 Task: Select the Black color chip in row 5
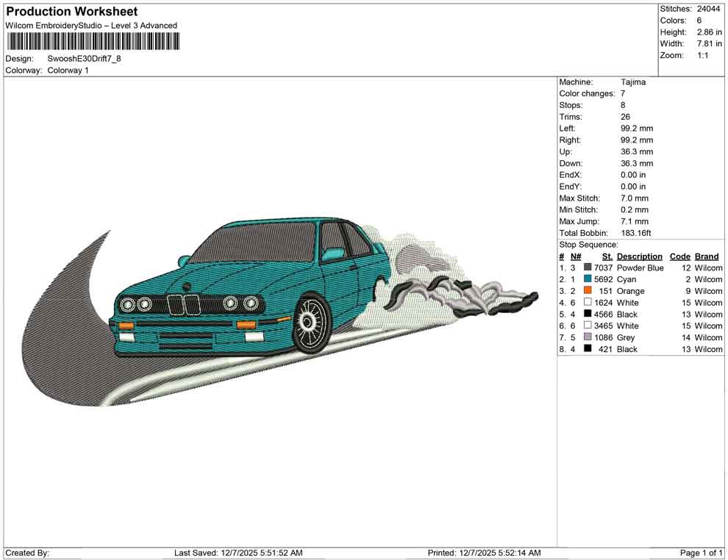point(587,314)
